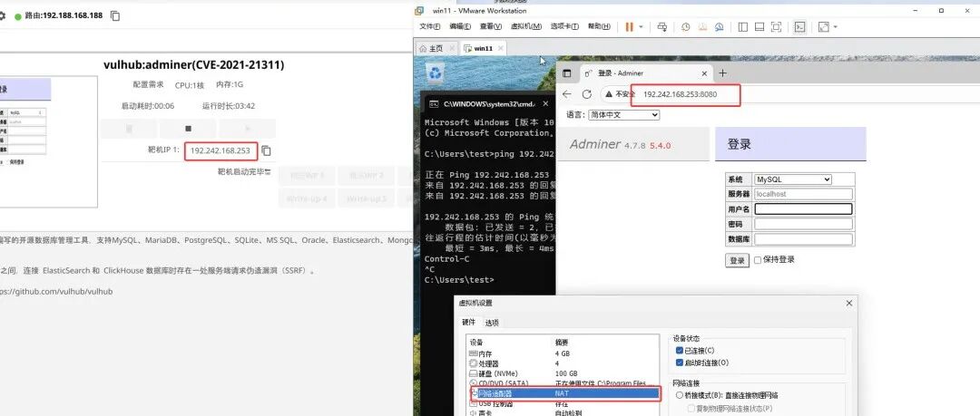980x416 pixels.
Task: Stop the adminer target with the square button
Action: (x=188, y=129)
